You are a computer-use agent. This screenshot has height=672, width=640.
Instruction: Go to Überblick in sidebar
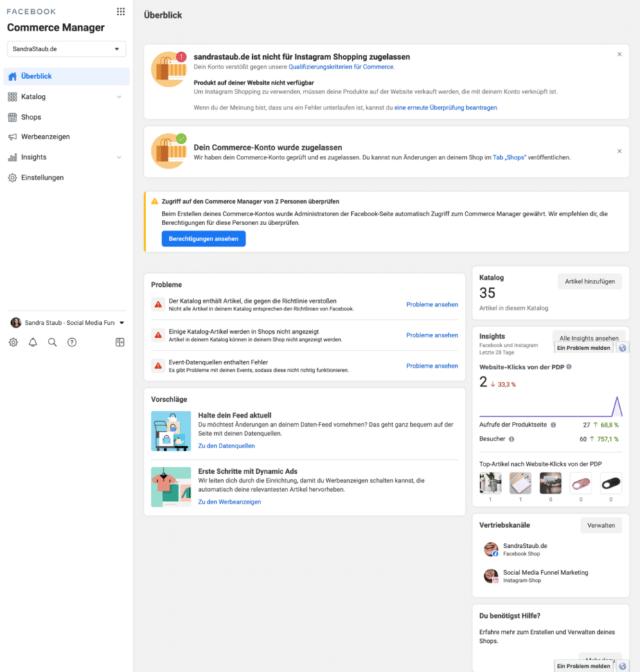(x=66, y=76)
